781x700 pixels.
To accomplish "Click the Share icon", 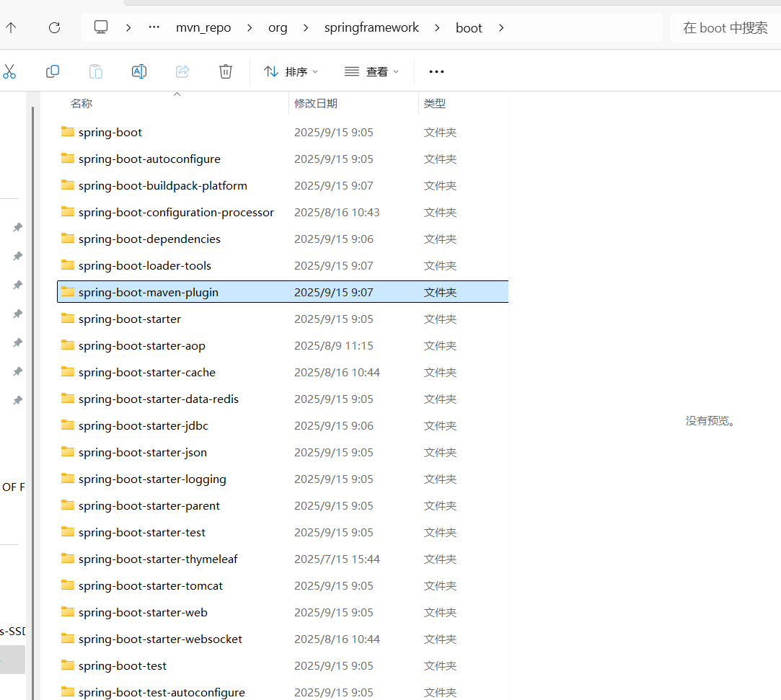I will point(182,71).
